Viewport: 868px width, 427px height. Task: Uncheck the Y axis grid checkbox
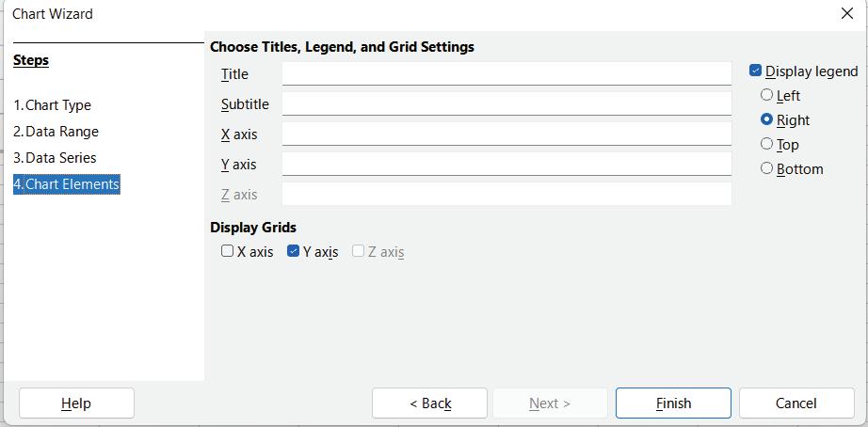[294, 251]
